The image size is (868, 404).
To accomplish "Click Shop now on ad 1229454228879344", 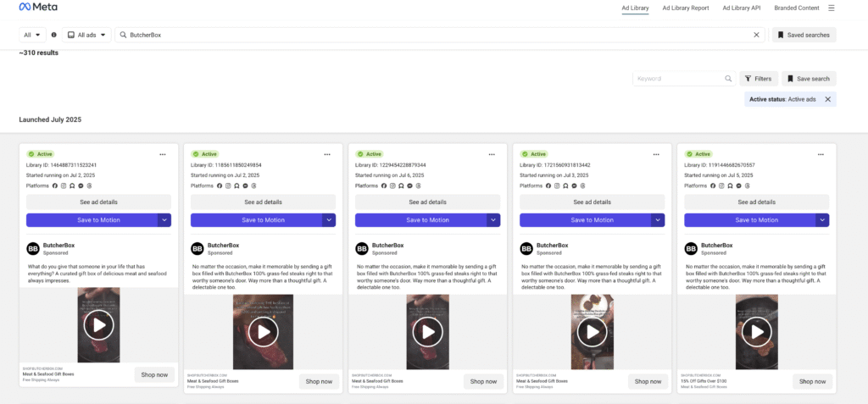I will (483, 381).
